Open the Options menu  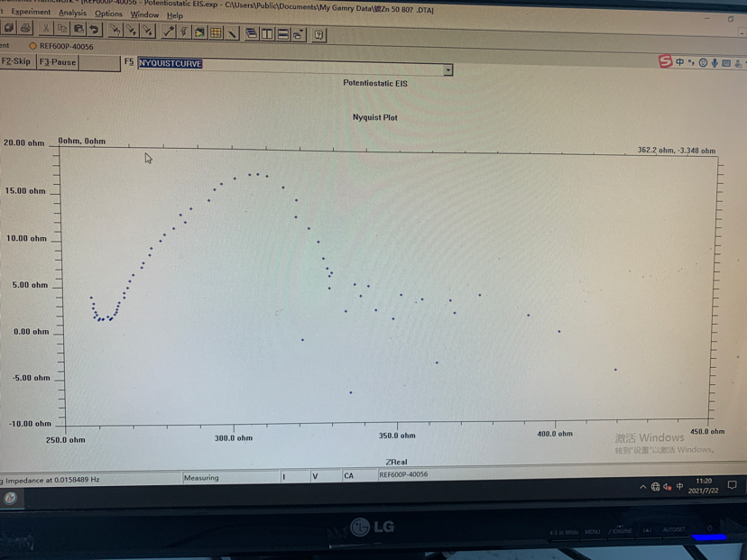tap(108, 14)
